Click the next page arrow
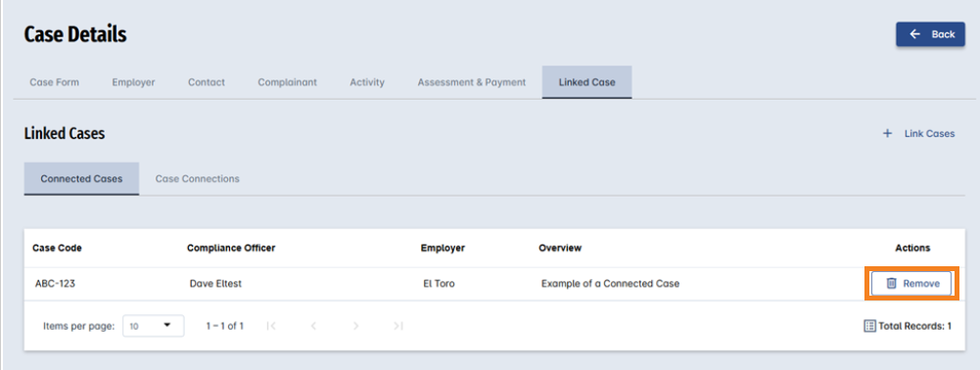The height and width of the screenshot is (370, 980). [x=355, y=326]
